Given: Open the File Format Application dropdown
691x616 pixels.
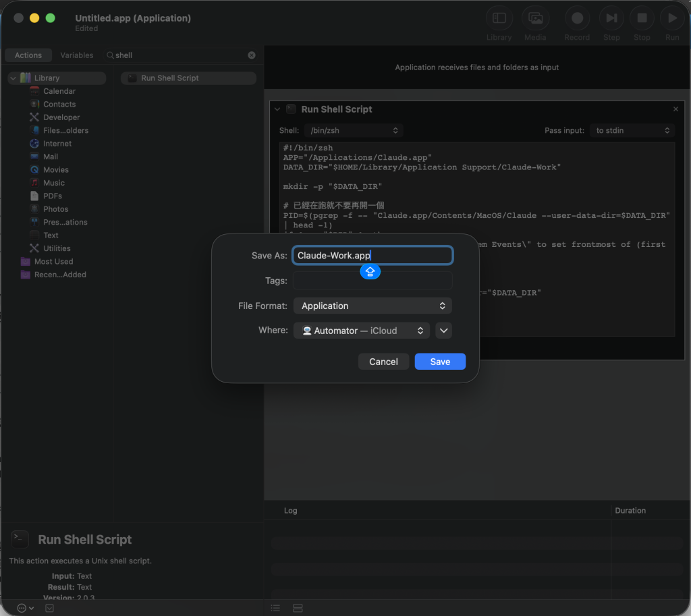Looking at the screenshot, I should (x=372, y=306).
